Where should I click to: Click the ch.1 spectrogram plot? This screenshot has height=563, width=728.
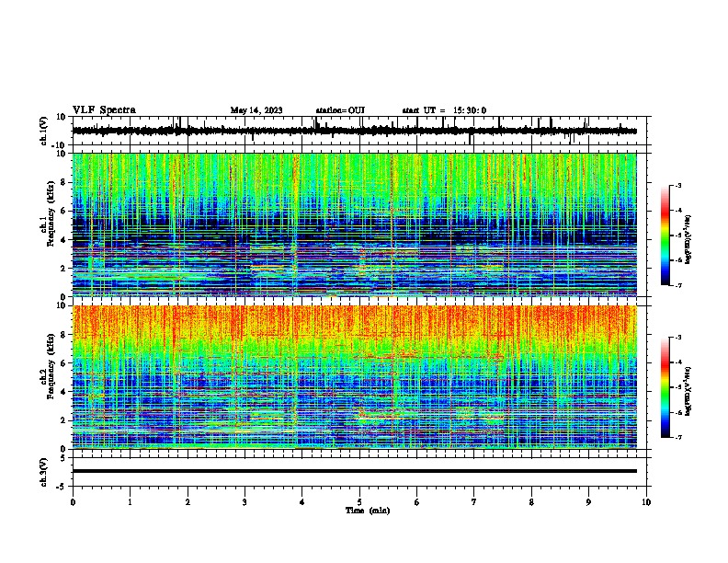click(x=354, y=224)
